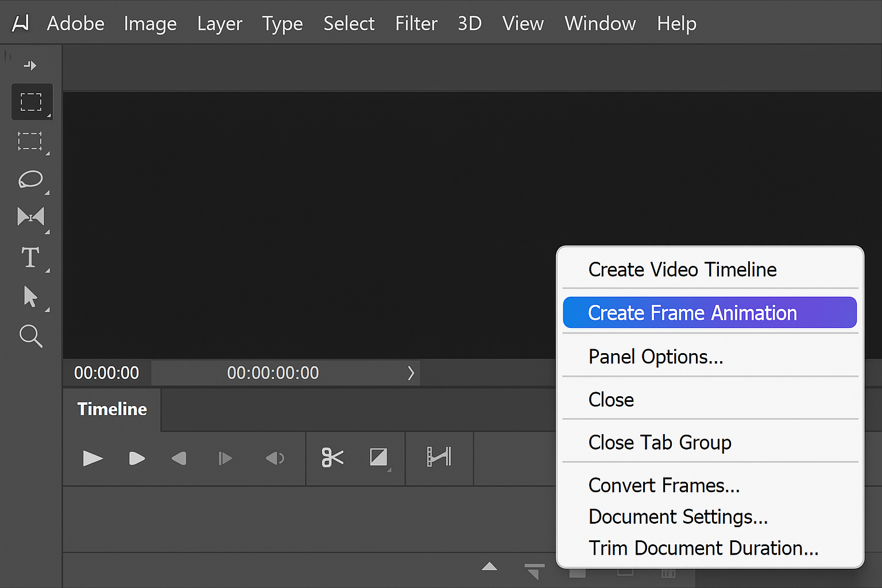Click the funnel-shaped icon at the Timeline bottom
882x588 pixels.
point(535,571)
